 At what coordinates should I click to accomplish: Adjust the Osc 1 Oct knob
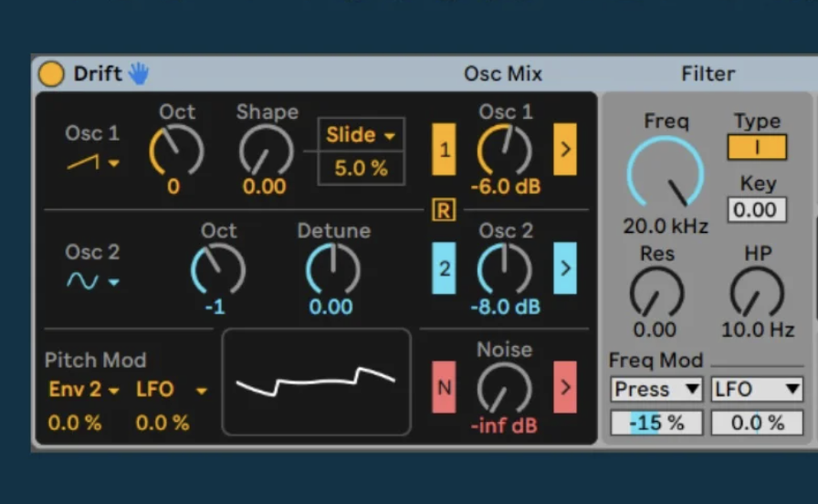click(176, 151)
